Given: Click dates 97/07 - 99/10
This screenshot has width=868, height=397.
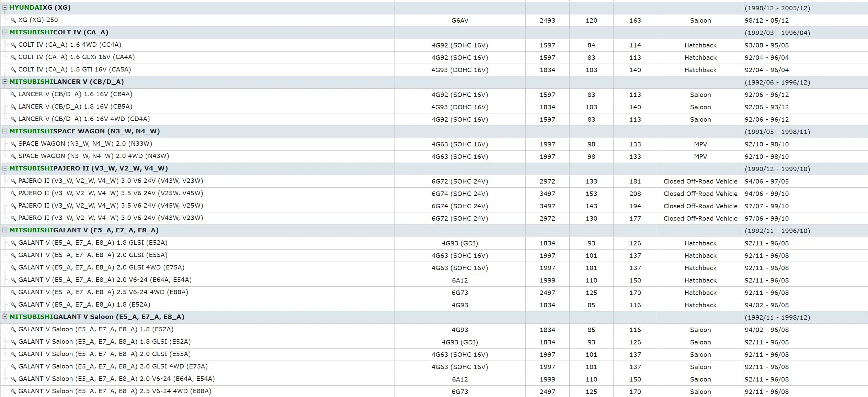Looking at the screenshot, I should 767,206.
